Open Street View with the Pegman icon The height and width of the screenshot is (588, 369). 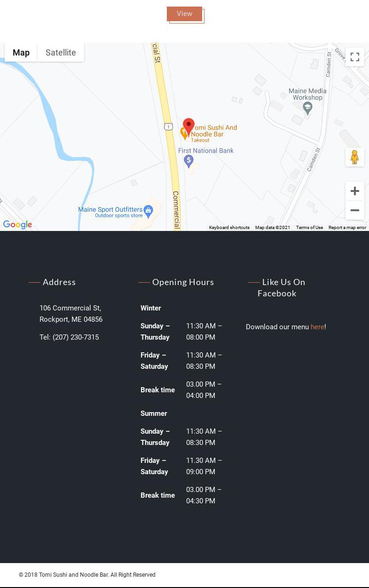tap(354, 157)
